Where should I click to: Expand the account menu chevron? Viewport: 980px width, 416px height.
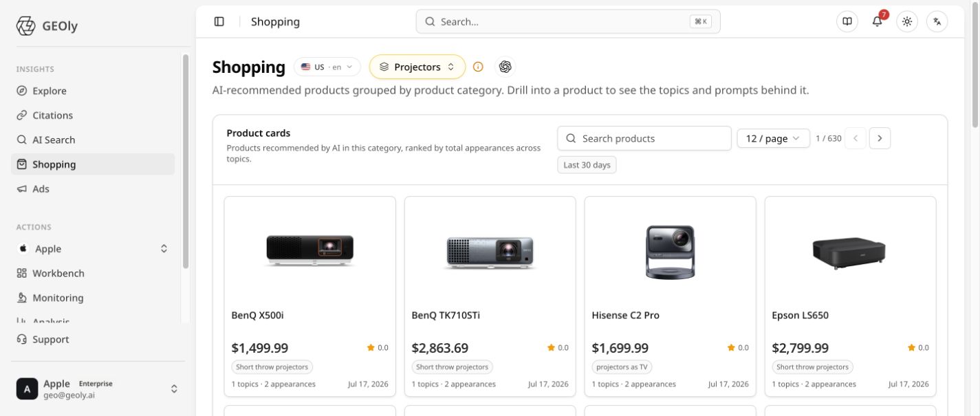click(x=174, y=389)
